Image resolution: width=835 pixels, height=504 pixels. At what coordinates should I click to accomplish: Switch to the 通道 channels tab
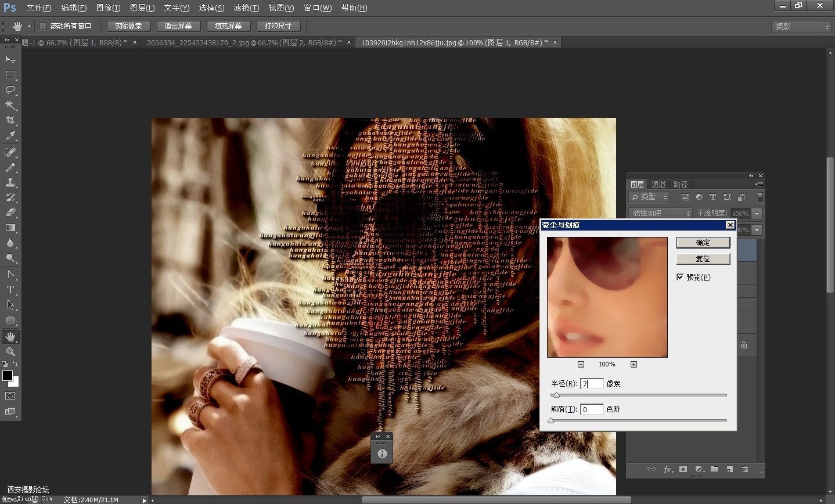pyautogui.click(x=658, y=184)
